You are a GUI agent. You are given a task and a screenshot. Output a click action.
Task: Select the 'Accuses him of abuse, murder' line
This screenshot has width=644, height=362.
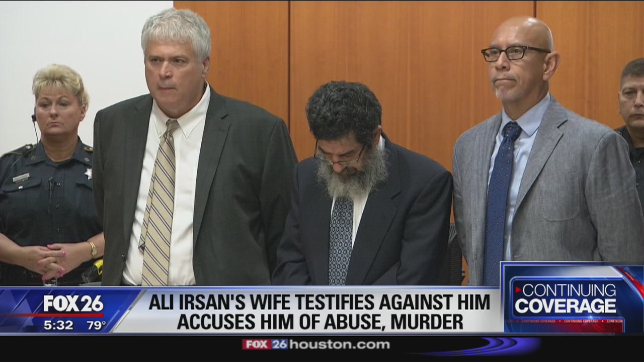click(319, 322)
